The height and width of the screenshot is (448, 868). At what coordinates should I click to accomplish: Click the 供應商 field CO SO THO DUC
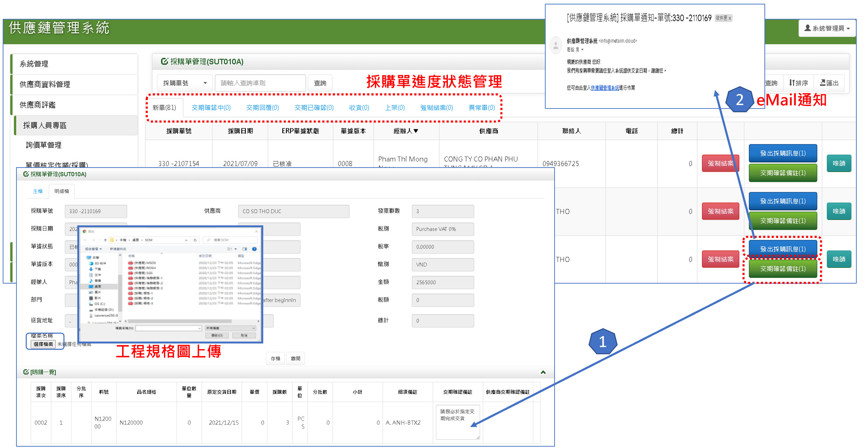coord(294,211)
